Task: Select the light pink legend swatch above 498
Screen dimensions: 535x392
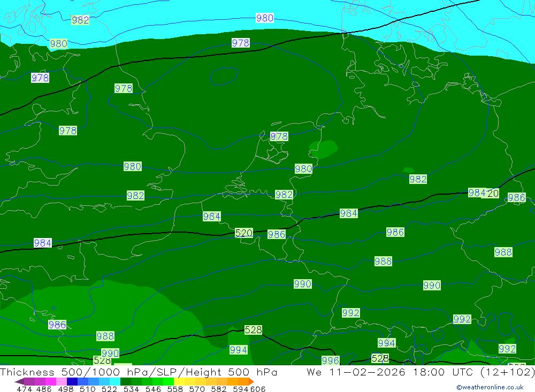Action: 62,381
